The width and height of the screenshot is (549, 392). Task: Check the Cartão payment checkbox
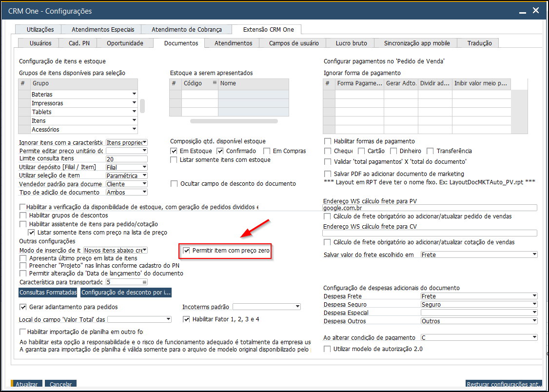(361, 151)
